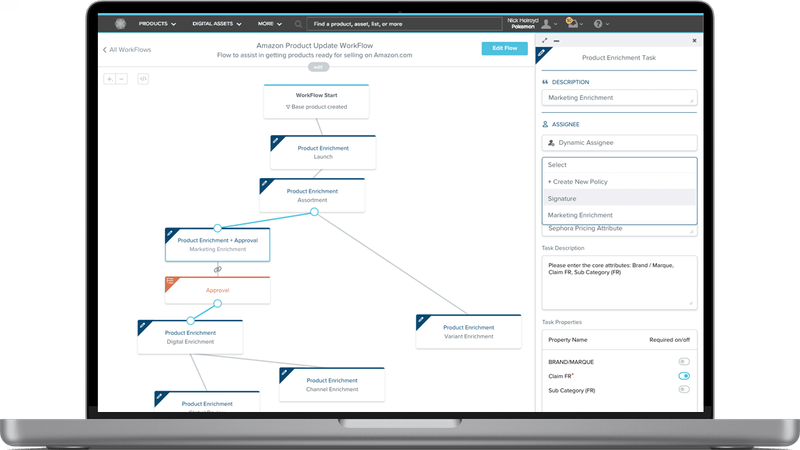Click the app logo in the top bar

pos(120,23)
